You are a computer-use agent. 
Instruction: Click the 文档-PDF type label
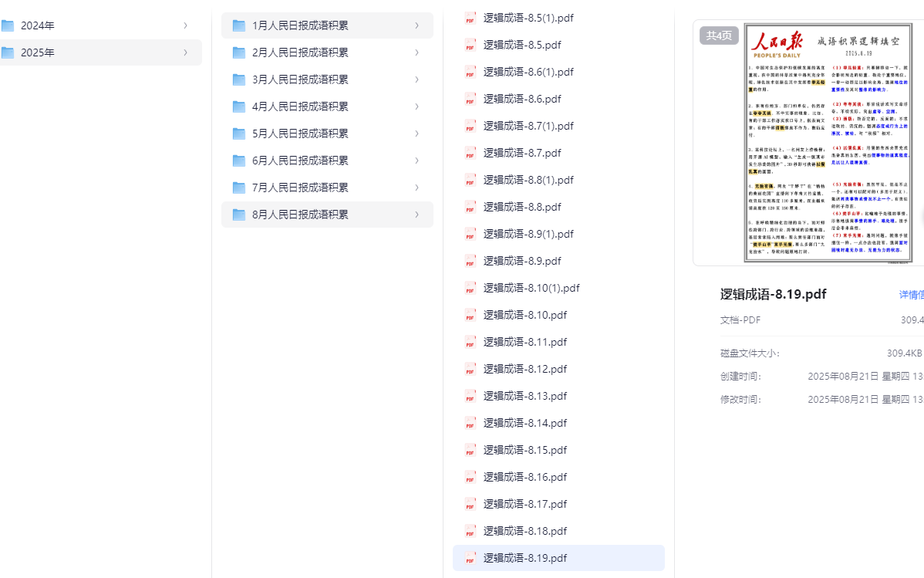tap(740, 319)
